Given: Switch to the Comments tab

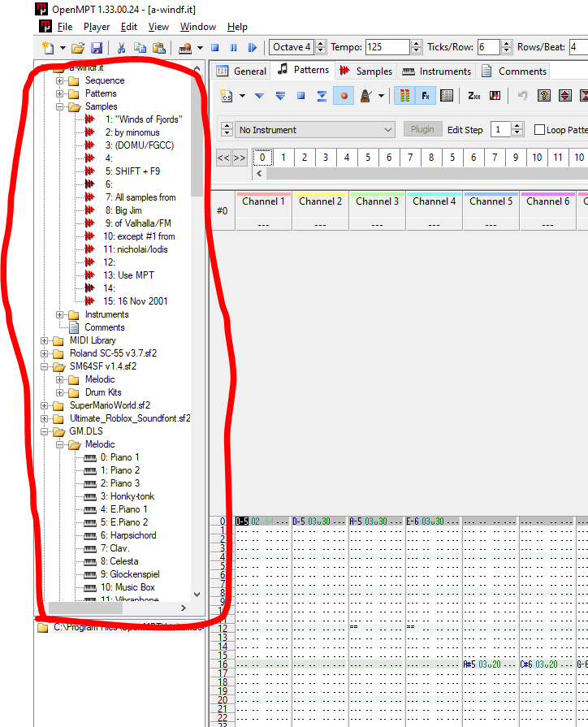Looking at the screenshot, I should [x=513, y=71].
